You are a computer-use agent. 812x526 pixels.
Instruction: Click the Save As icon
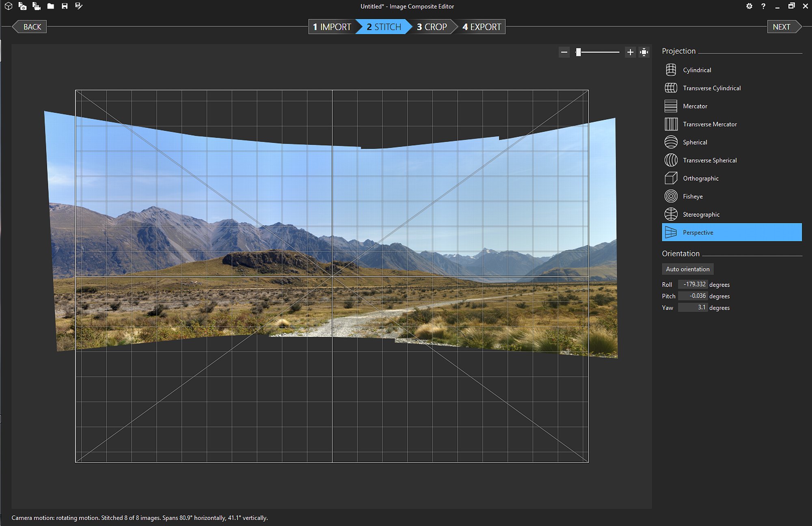coord(79,6)
